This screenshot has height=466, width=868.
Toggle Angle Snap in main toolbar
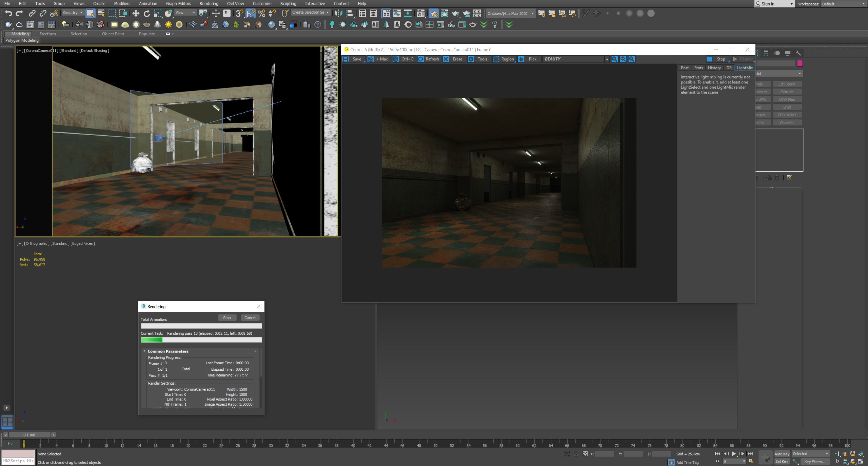pyautogui.click(x=250, y=14)
